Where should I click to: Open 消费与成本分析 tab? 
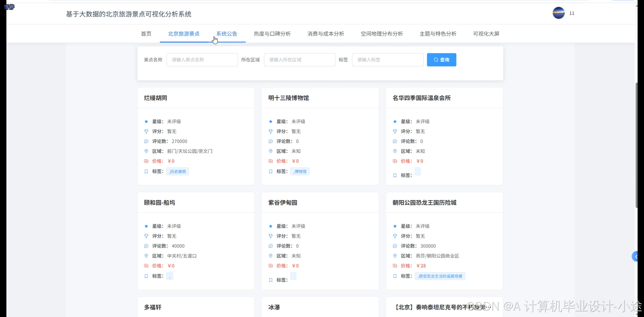pyautogui.click(x=326, y=34)
